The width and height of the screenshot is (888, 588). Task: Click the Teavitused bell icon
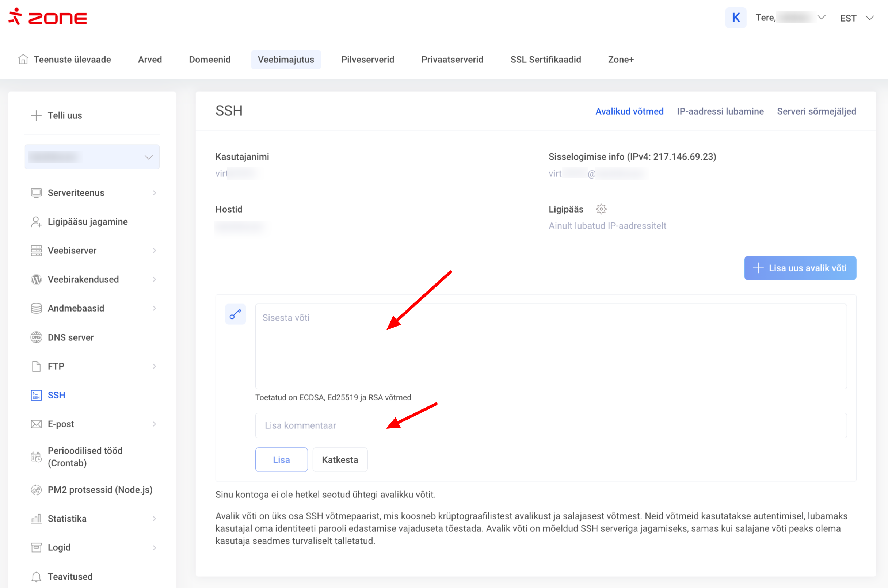pos(36,576)
